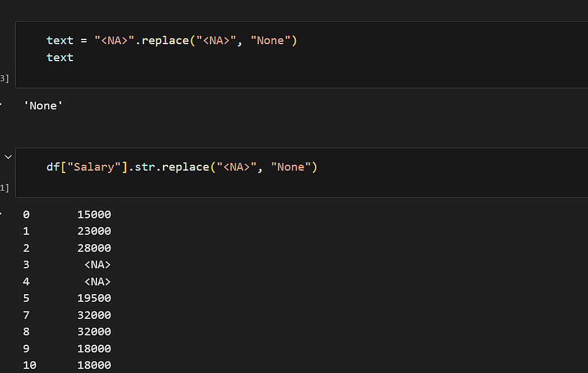Click the 28000 value in row 2
This screenshot has height=373, width=588.
[94, 248]
